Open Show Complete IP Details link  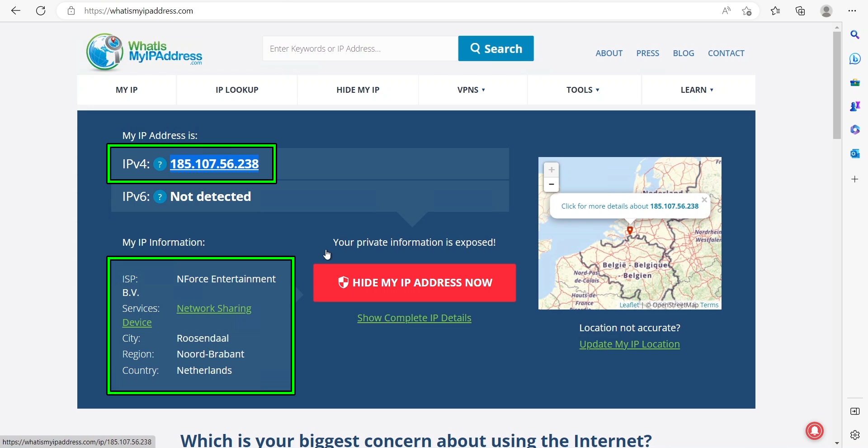[414, 318]
